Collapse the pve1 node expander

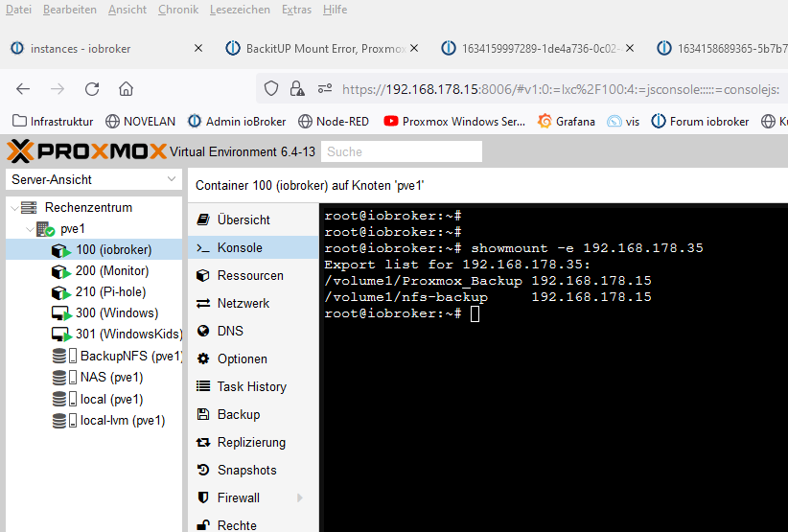[x=30, y=229]
